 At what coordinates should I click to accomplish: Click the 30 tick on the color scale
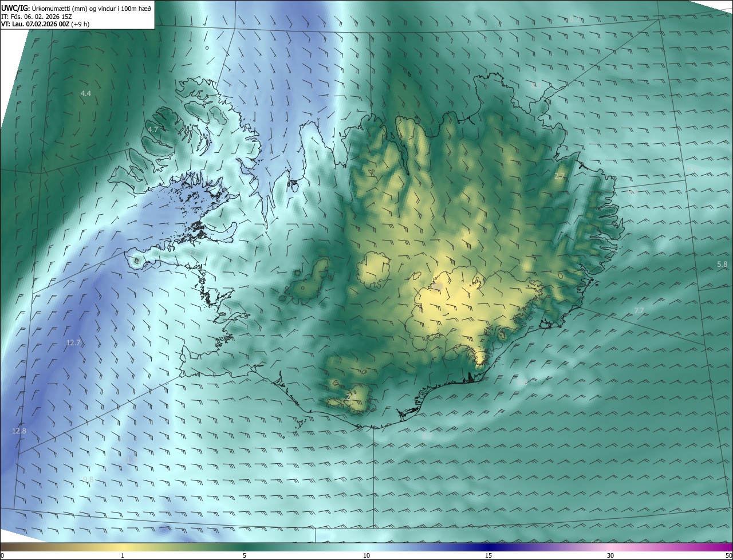tap(610, 555)
